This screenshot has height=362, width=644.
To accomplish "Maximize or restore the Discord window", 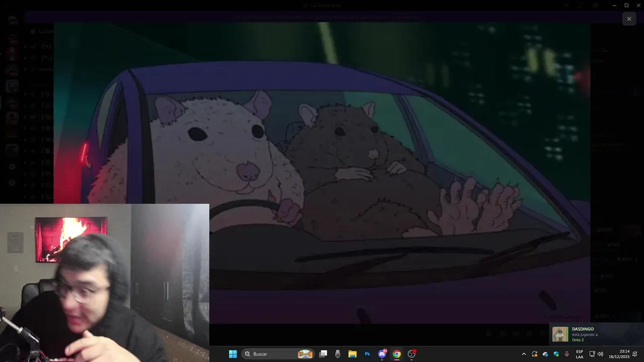I will 626,5.
